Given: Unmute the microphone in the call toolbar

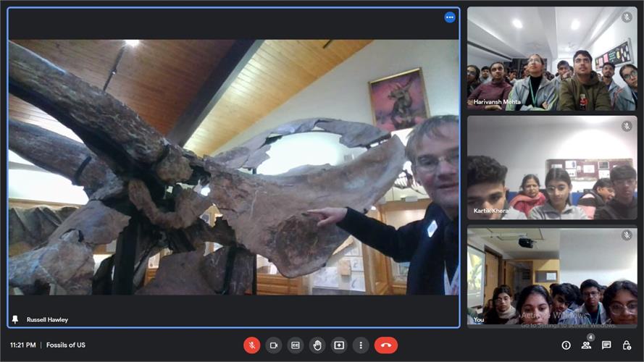Looking at the screenshot, I should (x=252, y=345).
